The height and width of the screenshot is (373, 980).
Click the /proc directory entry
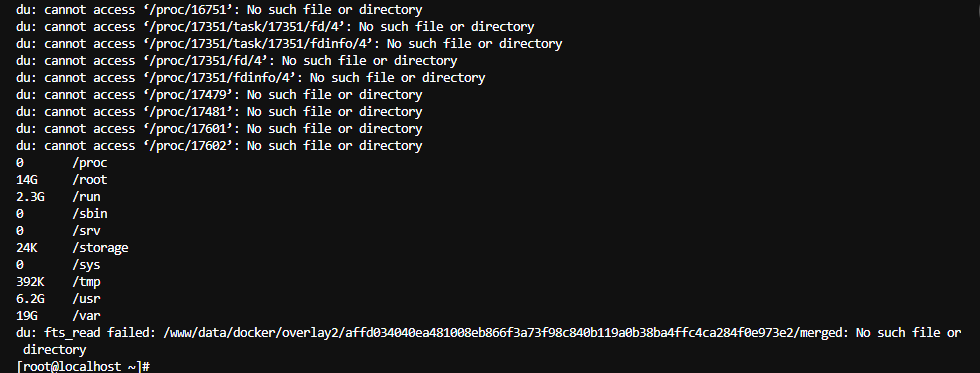pyautogui.click(x=89, y=163)
